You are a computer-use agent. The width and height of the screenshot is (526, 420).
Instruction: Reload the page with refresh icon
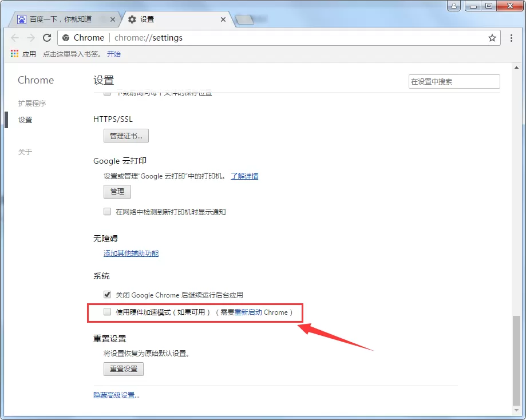click(47, 38)
